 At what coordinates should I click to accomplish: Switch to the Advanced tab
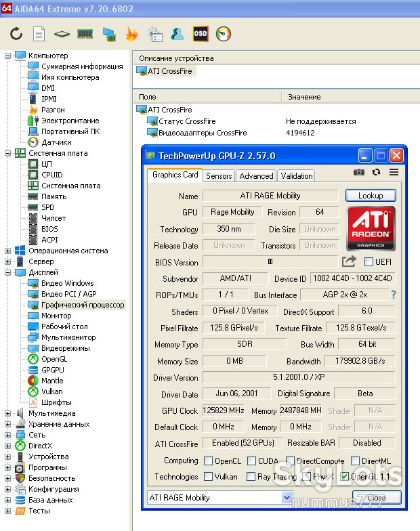(x=256, y=176)
